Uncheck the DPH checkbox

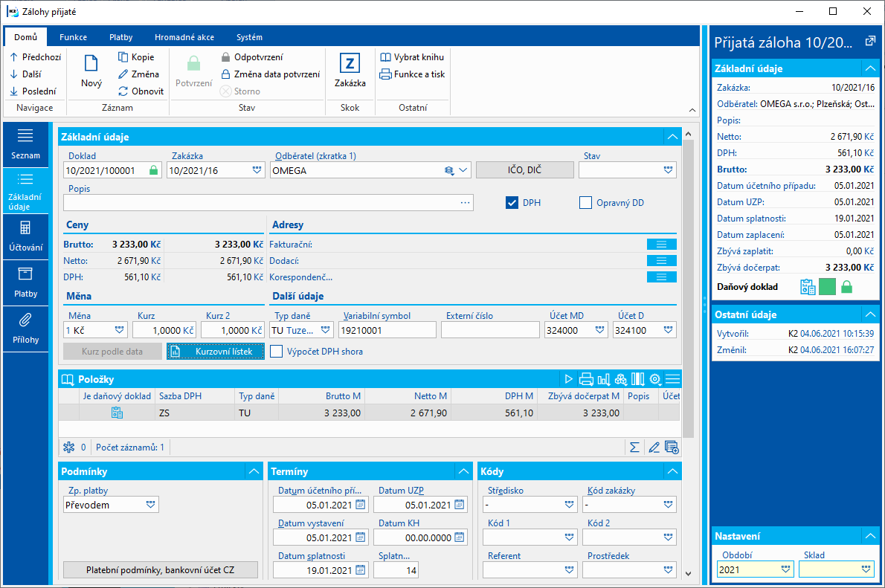point(512,203)
